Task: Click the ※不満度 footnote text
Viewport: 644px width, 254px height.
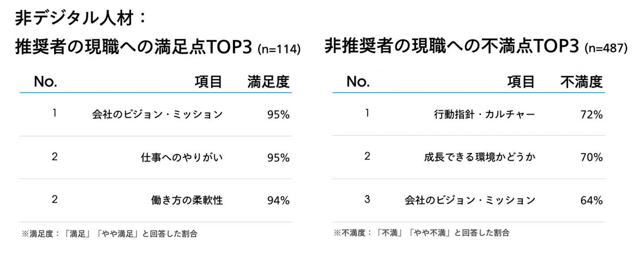Action: point(422,233)
